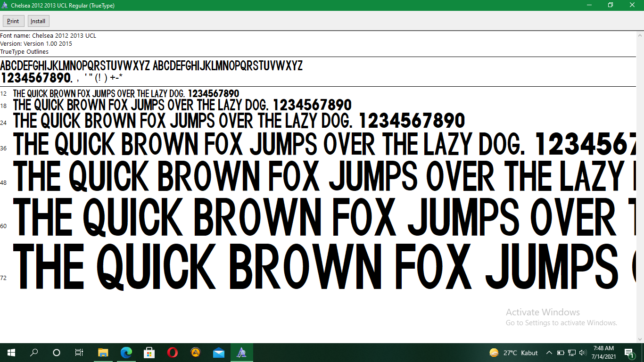This screenshot has width=644, height=362.
Task: Click the Install button
Action: pos(38,21)
